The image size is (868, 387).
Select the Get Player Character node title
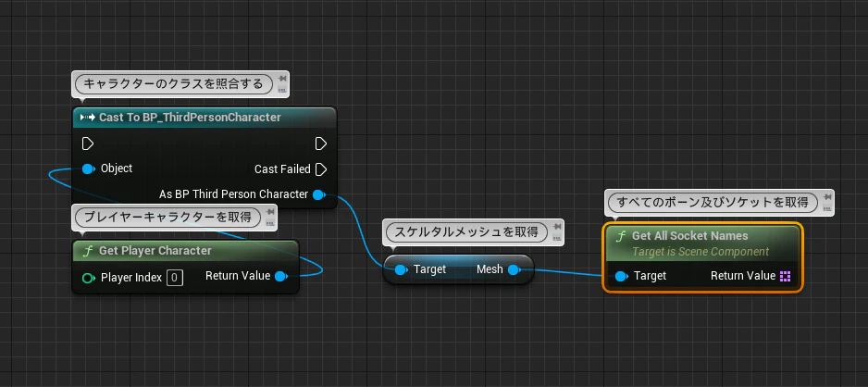tap(155, 251)
